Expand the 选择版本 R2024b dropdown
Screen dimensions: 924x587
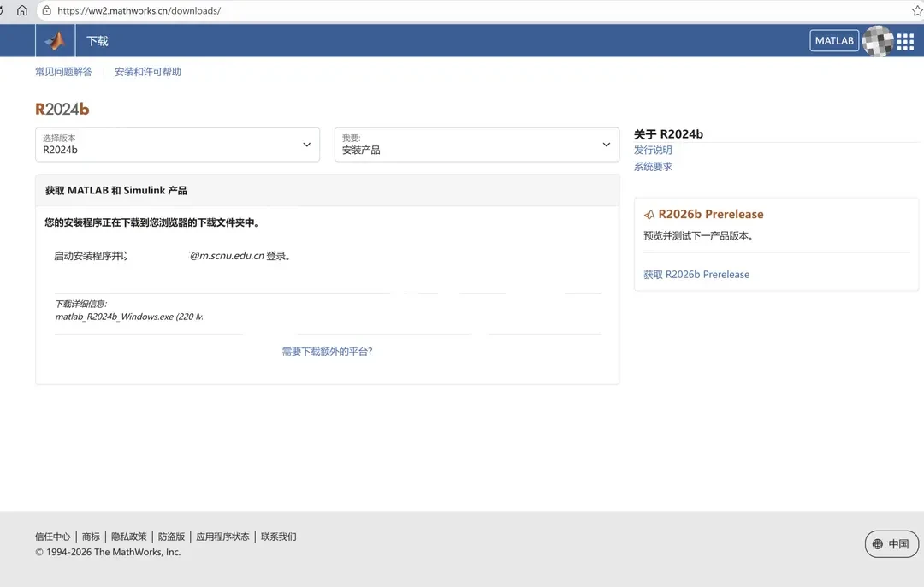point(177,145)
